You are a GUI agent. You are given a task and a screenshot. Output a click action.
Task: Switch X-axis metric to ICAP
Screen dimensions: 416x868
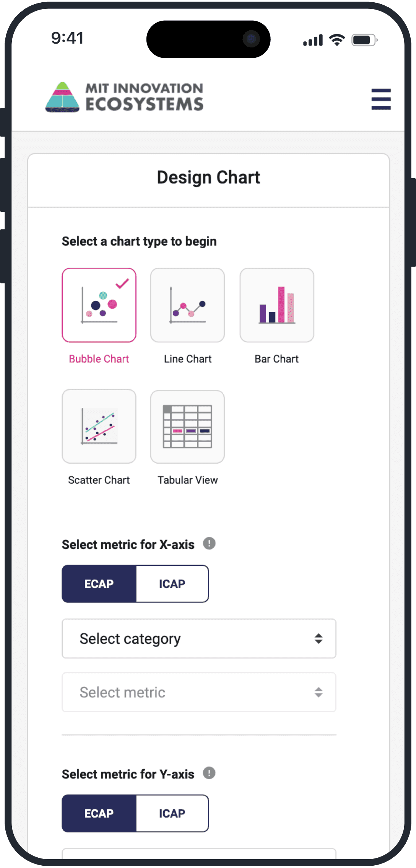(x=172, y=584)
